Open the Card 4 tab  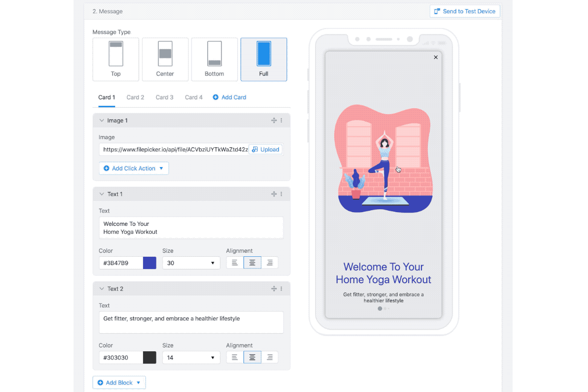(x=194, y=98)
